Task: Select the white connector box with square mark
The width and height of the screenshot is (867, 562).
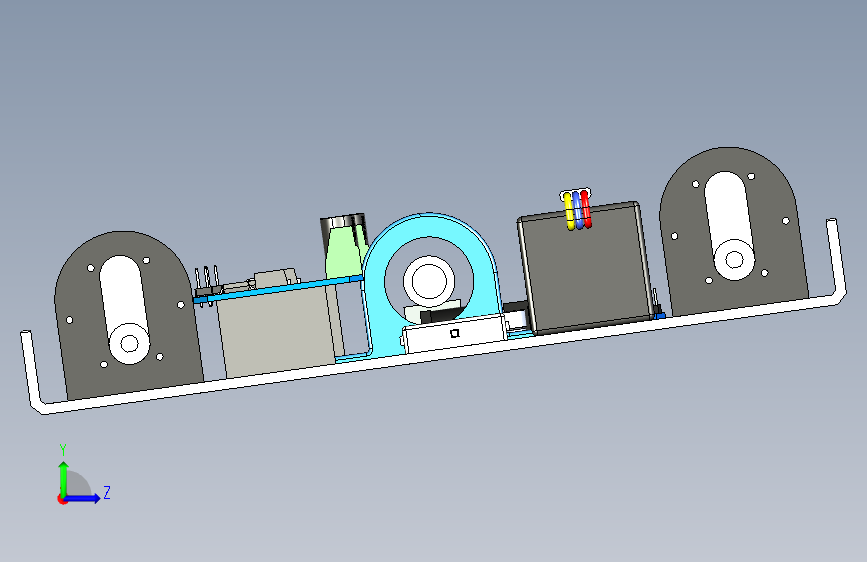Action: [x=455, y=333]
